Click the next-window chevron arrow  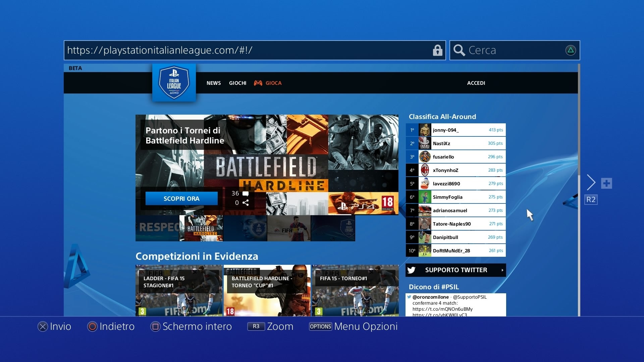pyautogui.click(x=591, y=183)
